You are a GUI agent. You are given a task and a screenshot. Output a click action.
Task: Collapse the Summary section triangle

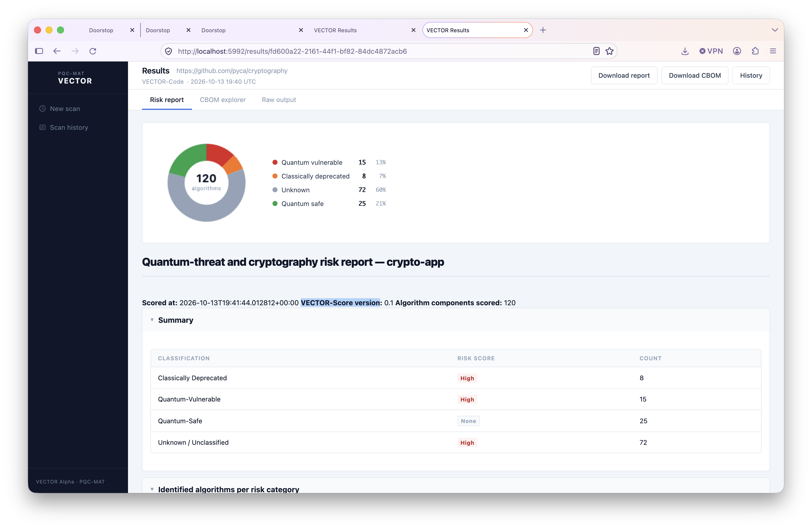pyautogui.click(x=152, y=320)
